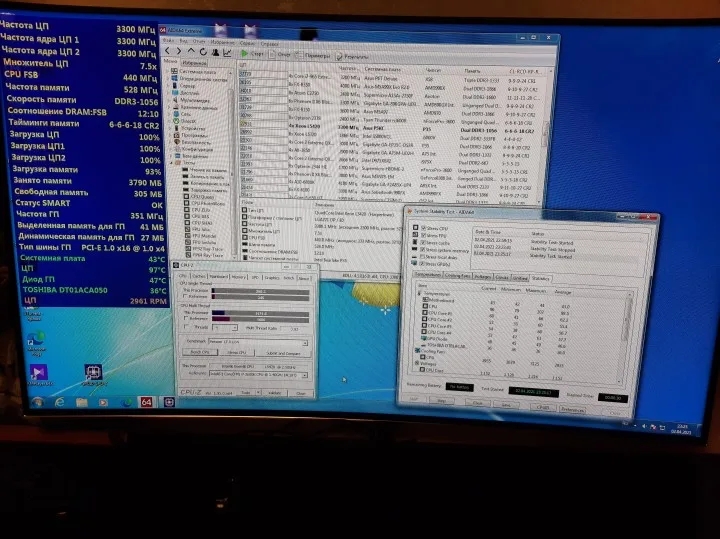Select bold 4x Xeon L5420 result row
The image size is (720, 539).
pyautogui.click(x=388, y=127)
